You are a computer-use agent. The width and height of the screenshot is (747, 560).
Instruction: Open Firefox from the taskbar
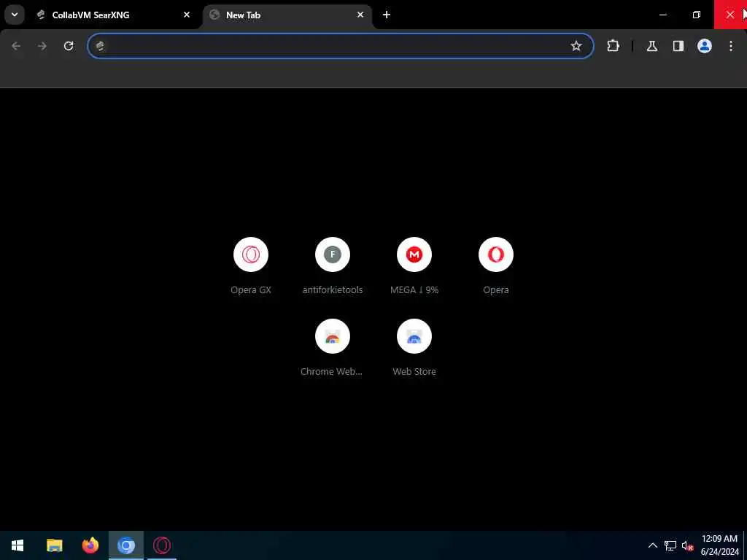(x=90, y=545)
